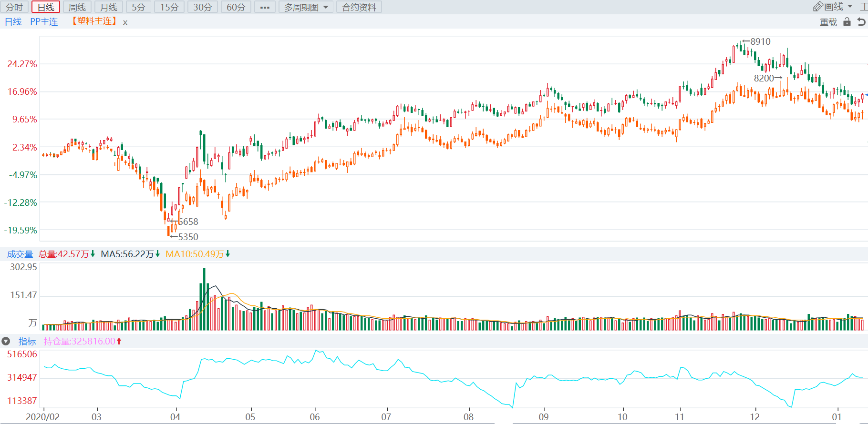This screenshot has height=424, width=868.
Task: Remove the 塑料主连 overlay with x
Action: [x=125, y=22]
